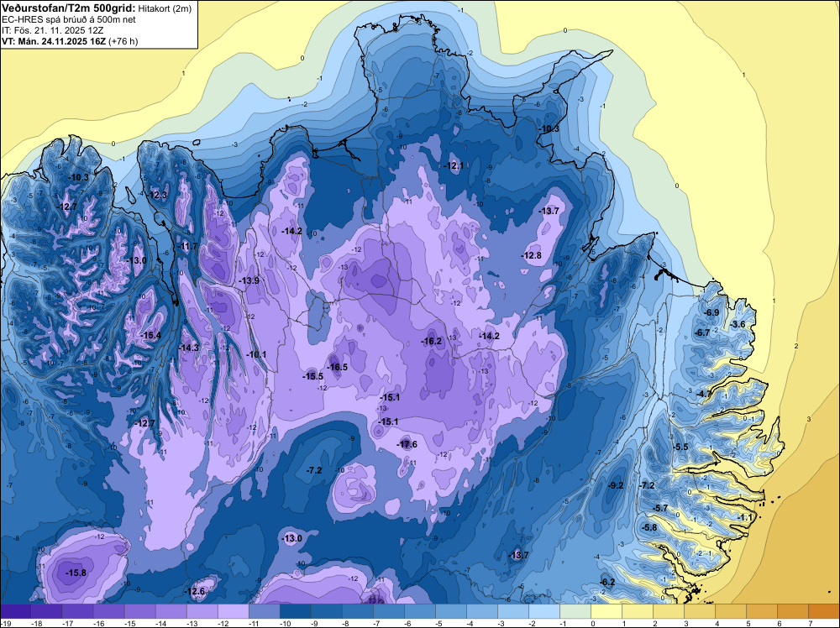Select legend swatch between -1 and 0
The image size is (840, 628).
pos(575,611)
